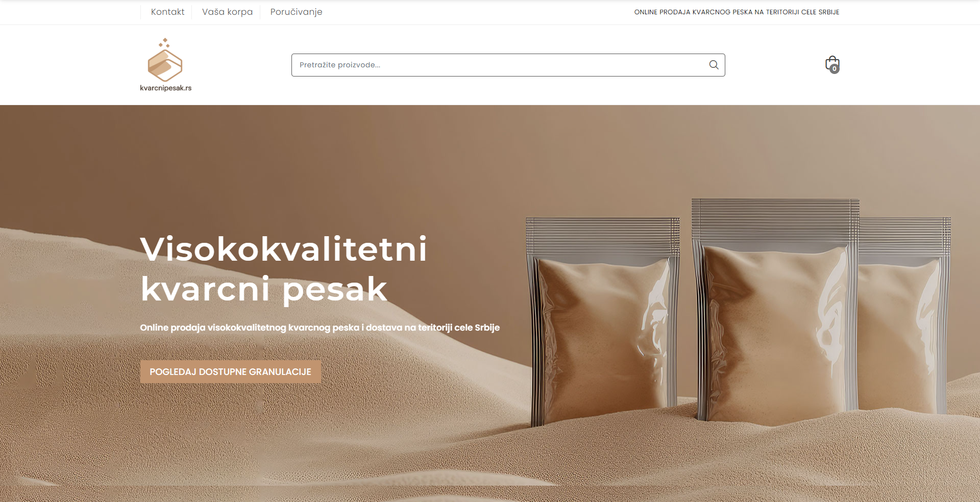Click the kvarcni pesak headline line

tap(264, 289)
